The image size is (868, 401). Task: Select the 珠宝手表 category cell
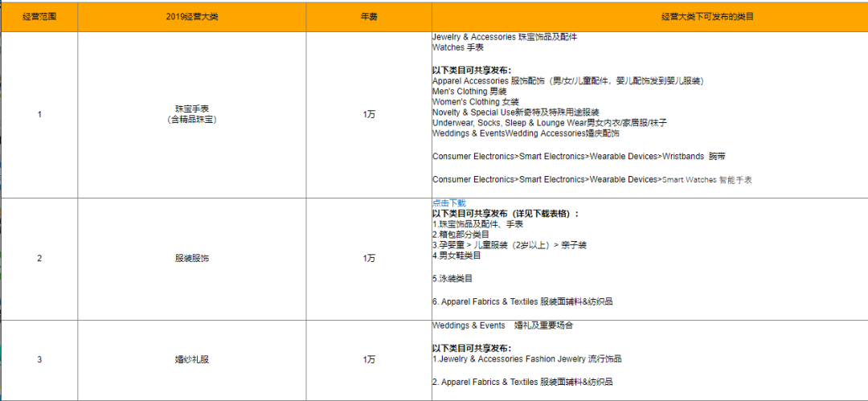click(x=191, y=114)
